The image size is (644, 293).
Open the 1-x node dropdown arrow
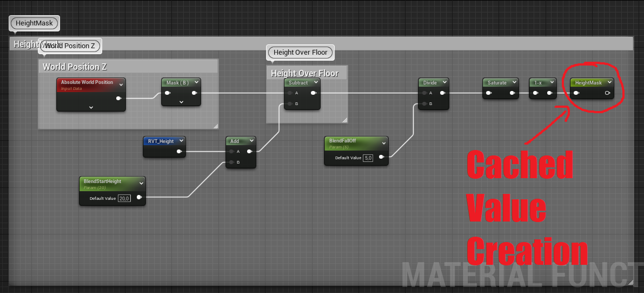pos(551,82)
